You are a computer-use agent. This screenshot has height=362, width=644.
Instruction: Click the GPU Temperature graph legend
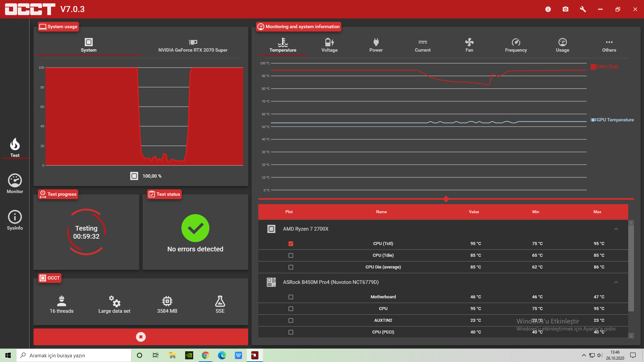click(612, 120)
